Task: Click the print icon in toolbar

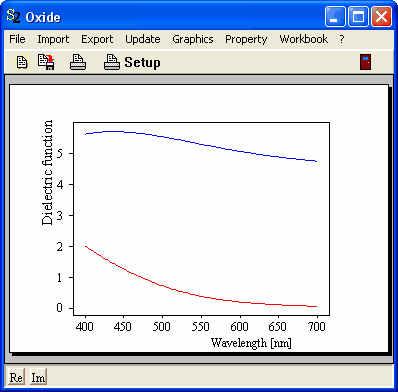Action: click(78, 62)
